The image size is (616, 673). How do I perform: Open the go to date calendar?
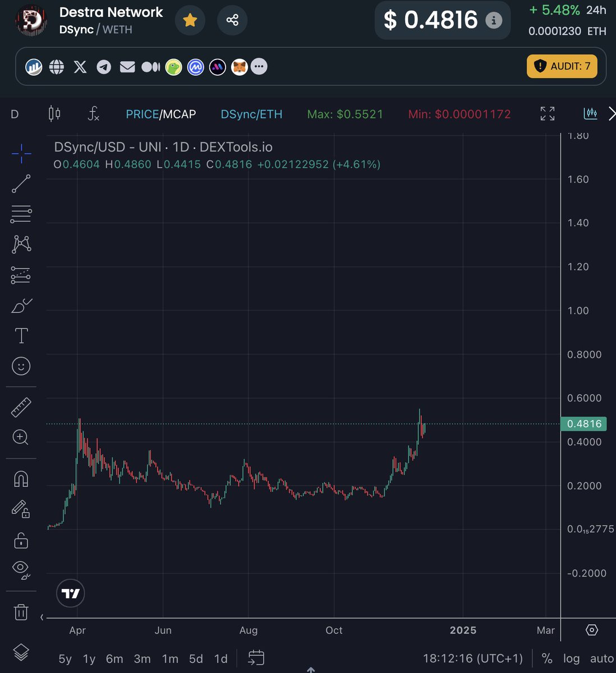click(256, 658)
